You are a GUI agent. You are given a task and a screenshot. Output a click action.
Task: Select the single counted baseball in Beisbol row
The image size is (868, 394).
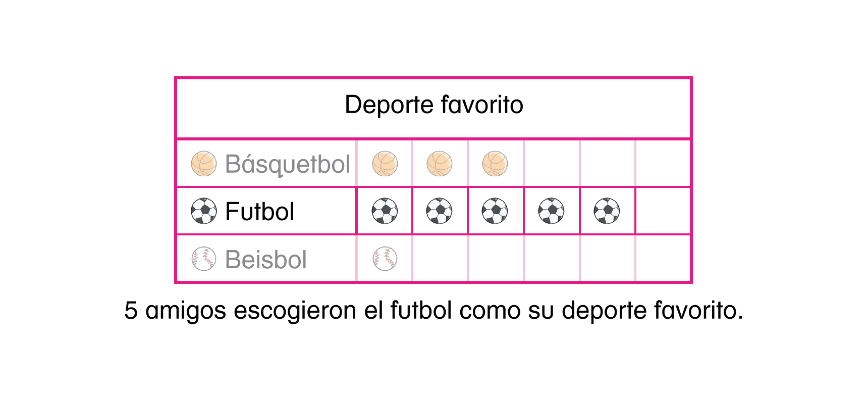(385, 259)
